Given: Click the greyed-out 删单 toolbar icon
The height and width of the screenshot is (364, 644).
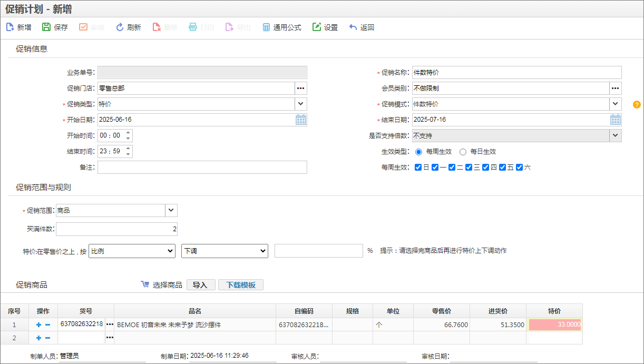Looking at the screenshot, I should point(157,27).
